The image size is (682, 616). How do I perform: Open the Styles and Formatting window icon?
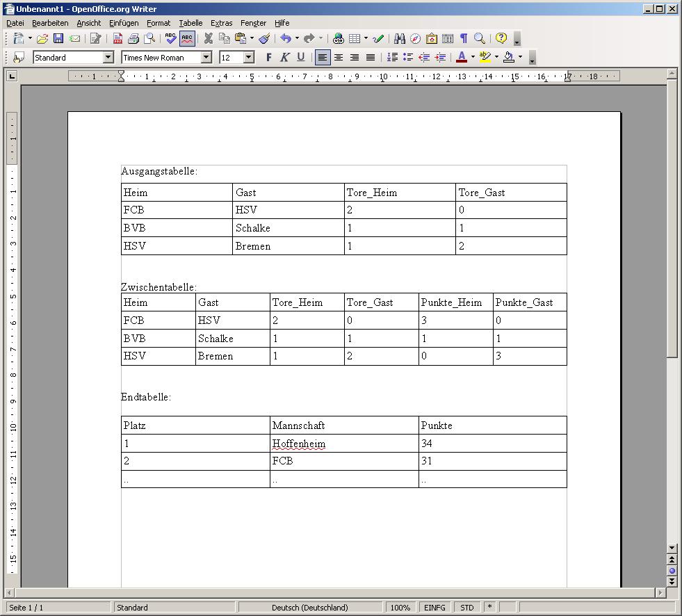pos(19,58)
